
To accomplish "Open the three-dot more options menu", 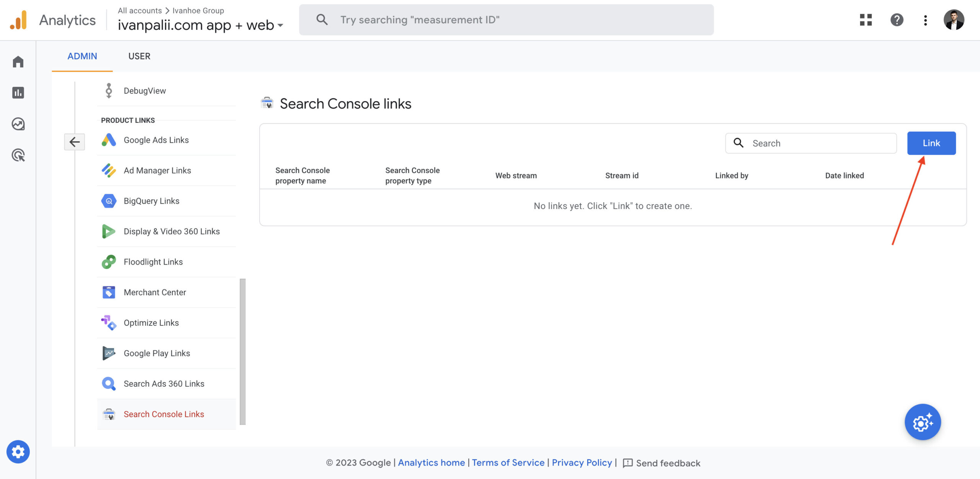I will coord(925,20).
